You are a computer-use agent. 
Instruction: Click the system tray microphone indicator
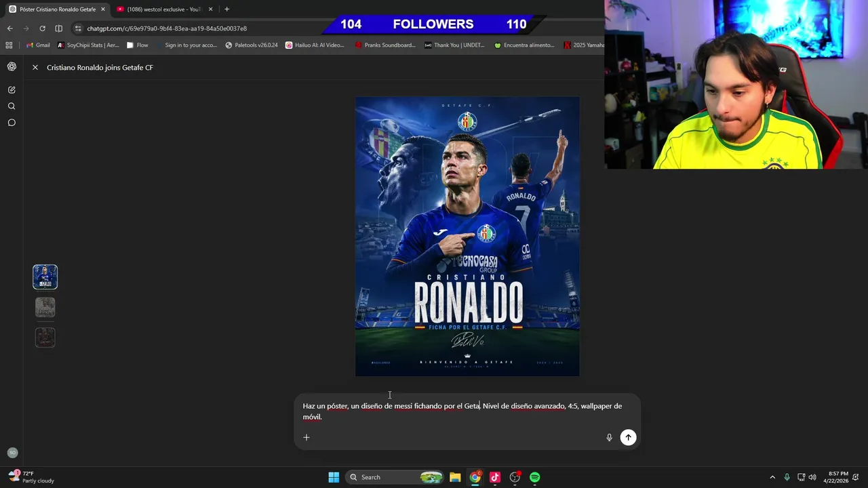[x=787, y=477]
